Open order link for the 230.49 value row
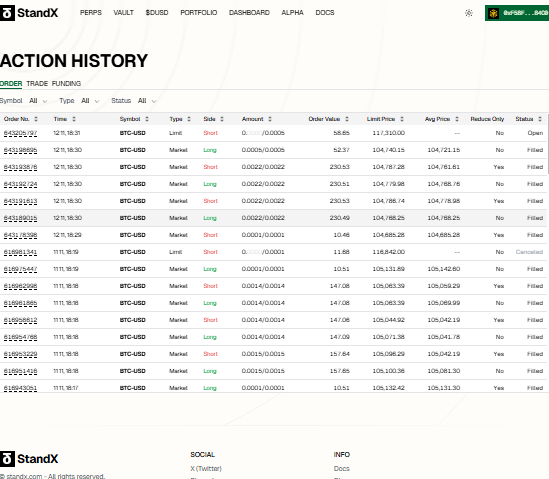The image size is (549, 479). pyautogui.click(x=20, y=218)
